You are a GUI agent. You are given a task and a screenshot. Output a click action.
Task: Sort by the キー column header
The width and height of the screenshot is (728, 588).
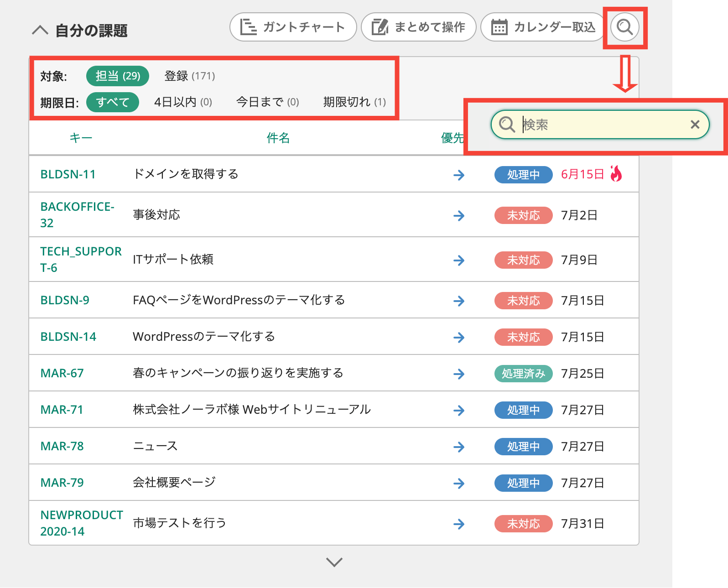click(81, 138)
